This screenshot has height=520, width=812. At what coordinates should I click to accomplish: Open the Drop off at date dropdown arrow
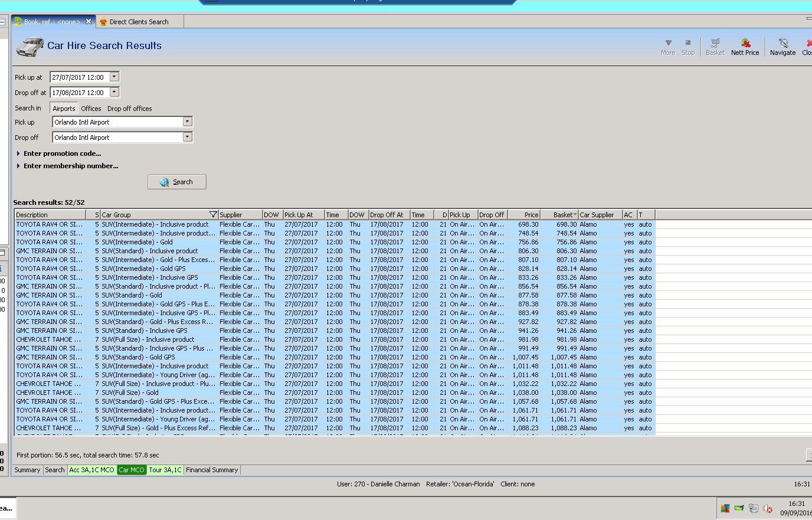114,92
